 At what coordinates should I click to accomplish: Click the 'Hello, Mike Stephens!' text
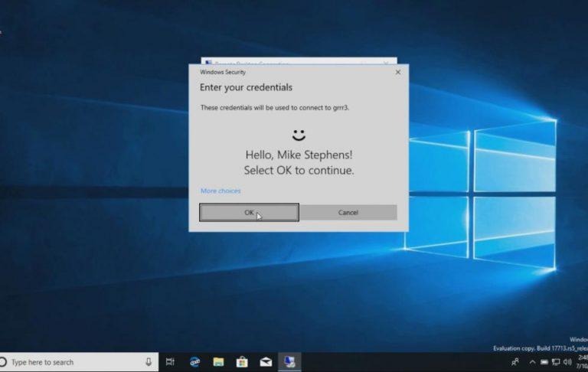click(x=299, y=155)
